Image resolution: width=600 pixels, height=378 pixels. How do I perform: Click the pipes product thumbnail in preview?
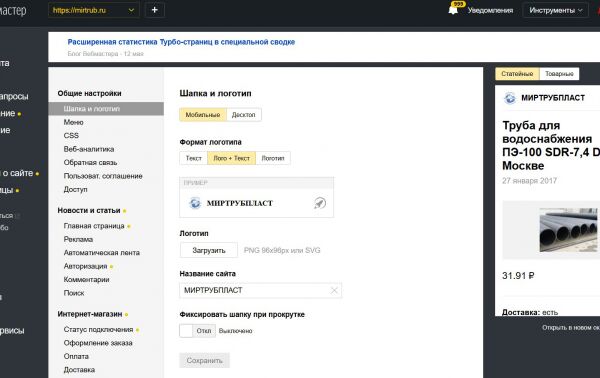pos(569,230)
